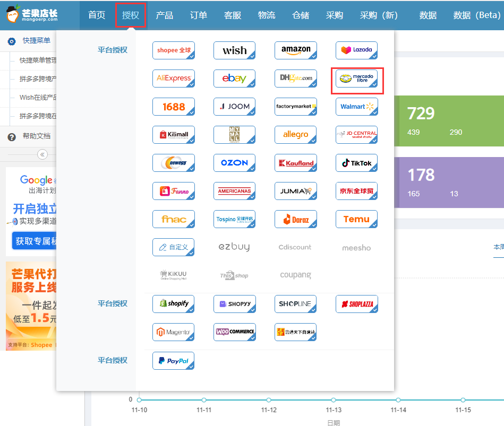Select the SHOPYY store tile
Screen dimensions: 504x426
point(234,303)
